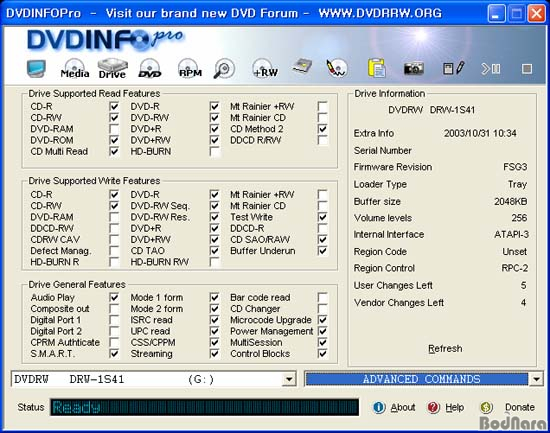
Task: Click the Buffer size value 2048KB
Action: (510, 201)
